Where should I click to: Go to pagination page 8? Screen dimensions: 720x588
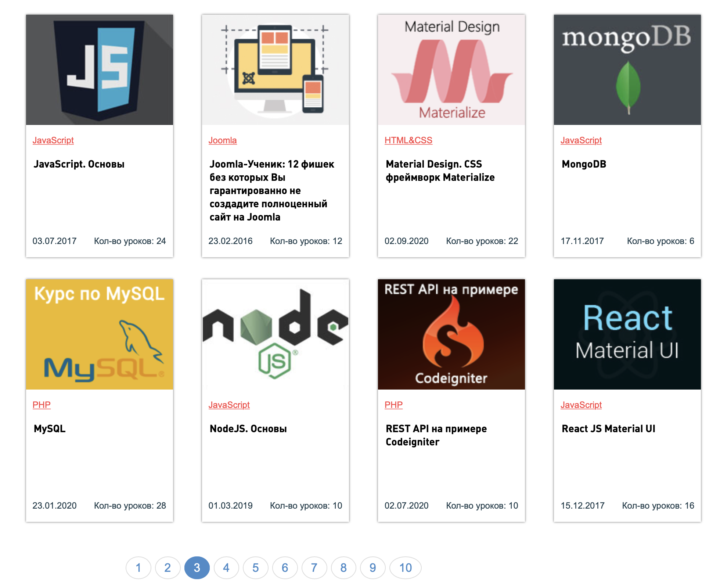pyautogui.click(x=343, y=568)
